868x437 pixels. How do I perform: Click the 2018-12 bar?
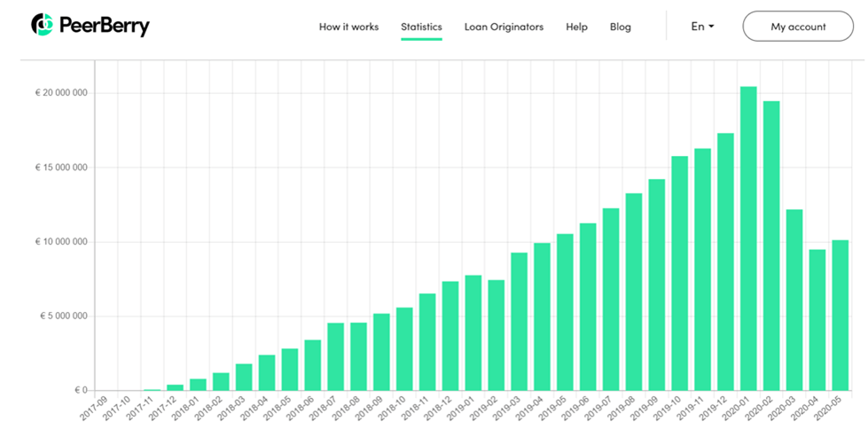click(x=450, y=335)
